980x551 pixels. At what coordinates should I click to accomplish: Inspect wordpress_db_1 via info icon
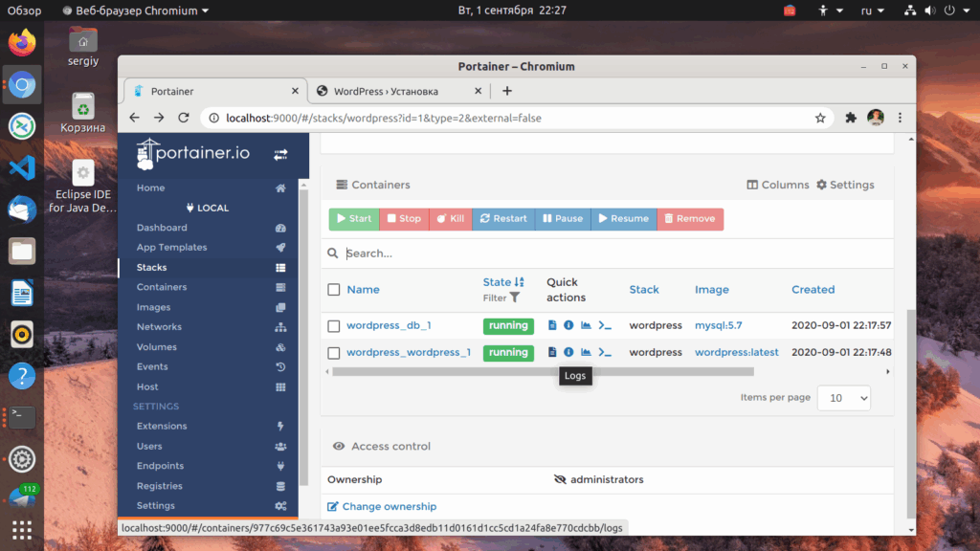pos(568,325)
